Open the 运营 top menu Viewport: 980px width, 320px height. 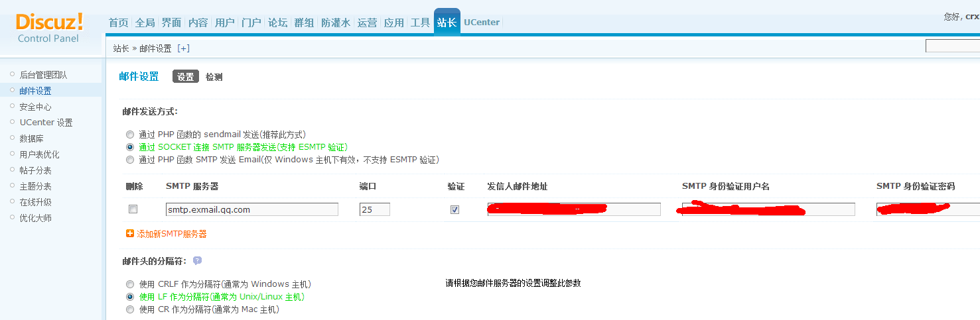368,23
